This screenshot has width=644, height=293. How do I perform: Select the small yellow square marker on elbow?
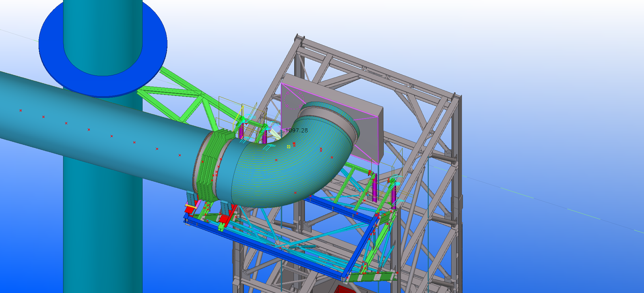pos(289,147)
